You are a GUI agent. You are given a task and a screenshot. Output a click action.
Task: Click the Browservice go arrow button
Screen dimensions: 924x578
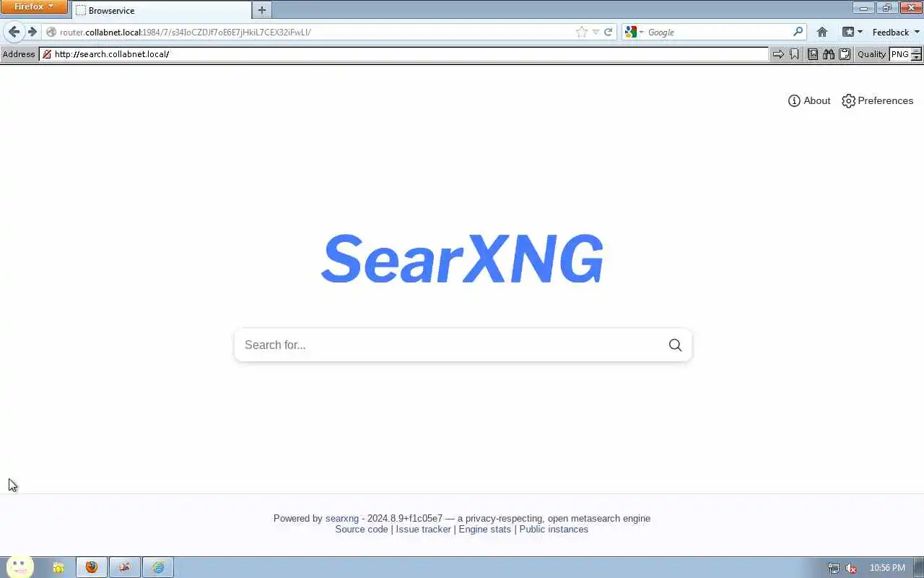pyautogui.click(x=778, y=54)
